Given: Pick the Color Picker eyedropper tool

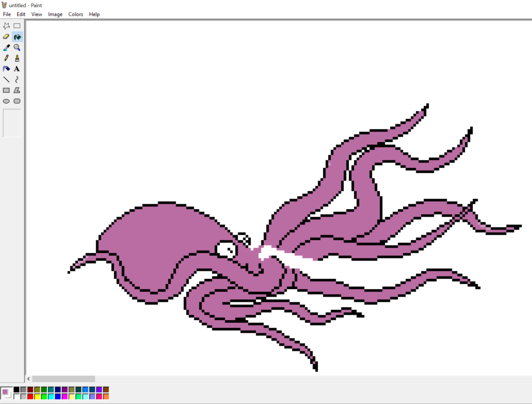Looking at the screenshot, I should (6, 47).
